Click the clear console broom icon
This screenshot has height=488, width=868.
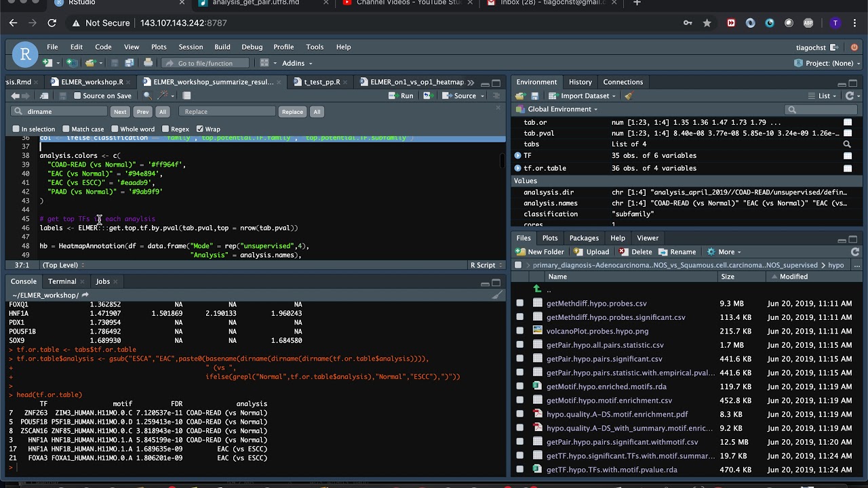click(x=497, y=295)
